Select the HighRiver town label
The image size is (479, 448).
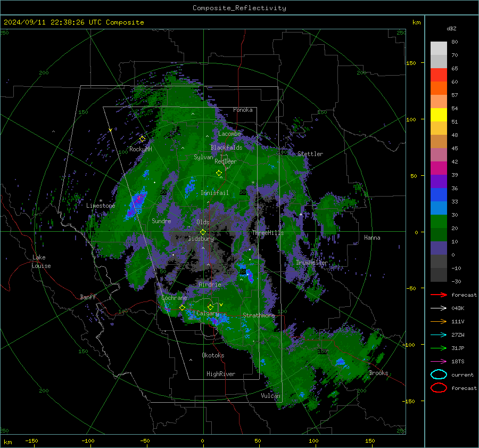point(221,374)
